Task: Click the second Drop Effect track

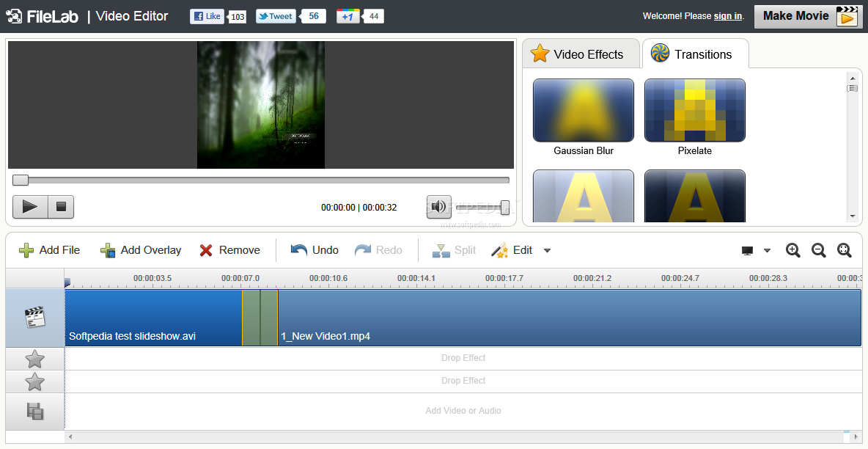Action: (463, 382)
